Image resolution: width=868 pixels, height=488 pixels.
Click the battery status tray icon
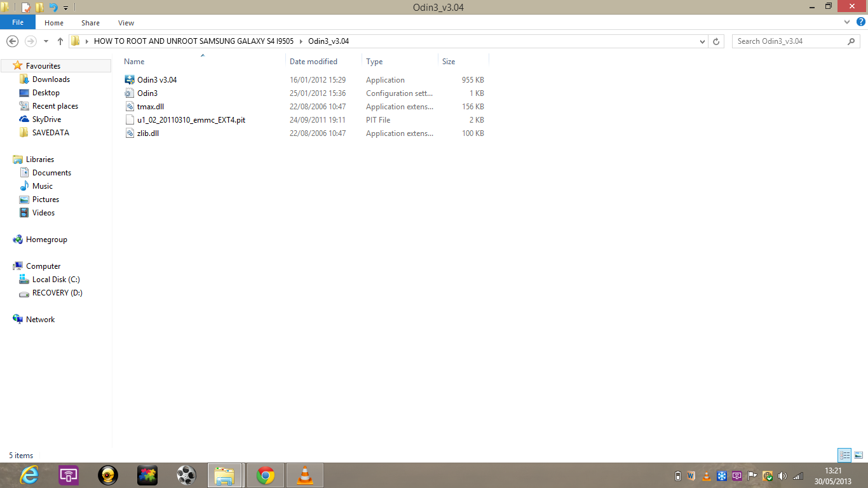point(677,476)
